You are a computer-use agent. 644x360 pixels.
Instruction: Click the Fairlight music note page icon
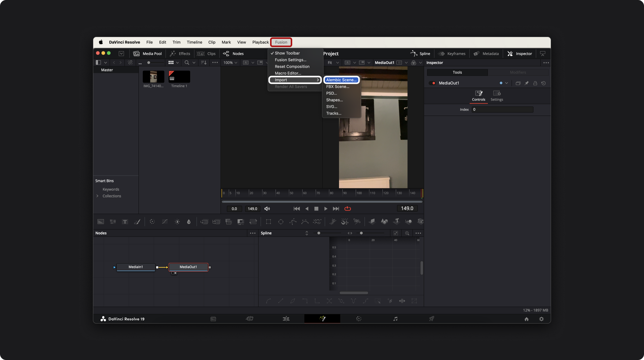point(395,319)
